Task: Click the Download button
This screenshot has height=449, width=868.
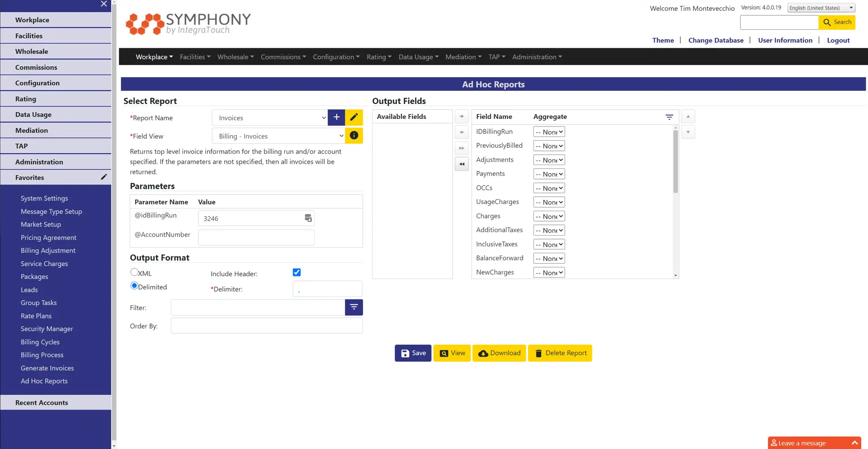Action: [499, 353]
